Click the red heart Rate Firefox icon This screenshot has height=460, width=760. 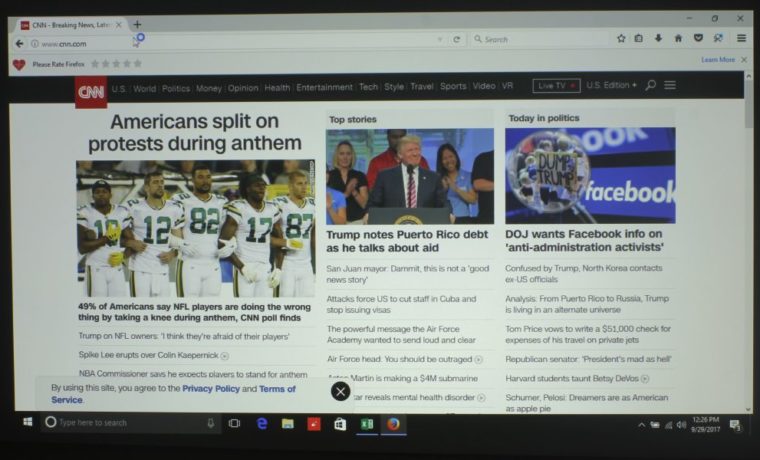(x=19, y=64)
